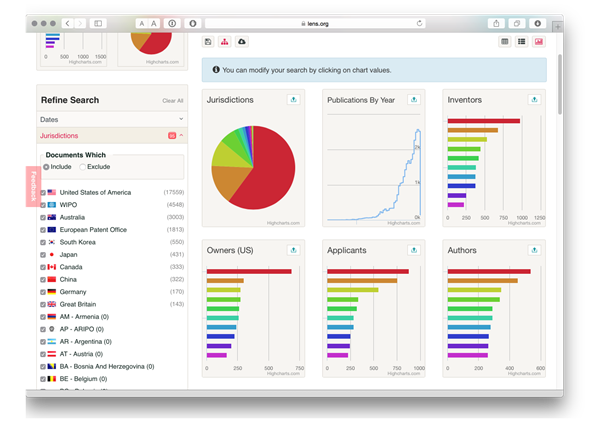Select the Include radio option
Image resolution: width=589 pixels, height=434 pixels.
coord(46,167)
